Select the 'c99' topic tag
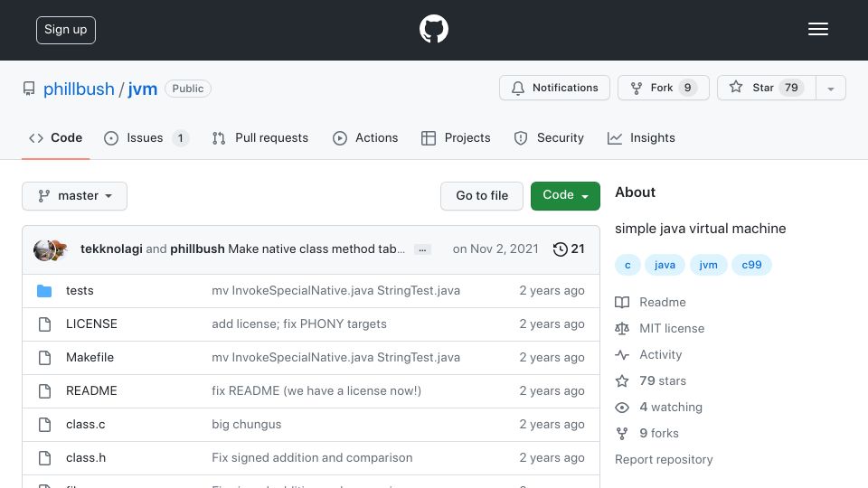868x488 pixels. [x=751, y=265]
